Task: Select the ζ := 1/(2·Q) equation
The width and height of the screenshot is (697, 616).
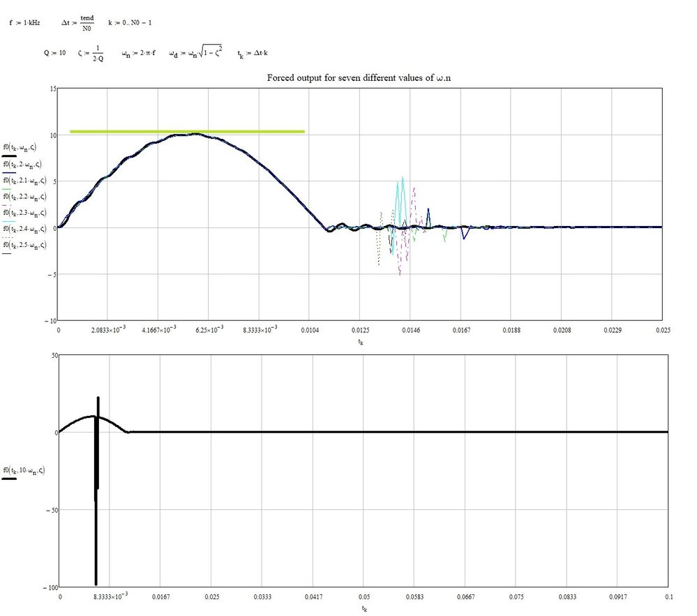Action: [91, 53]
